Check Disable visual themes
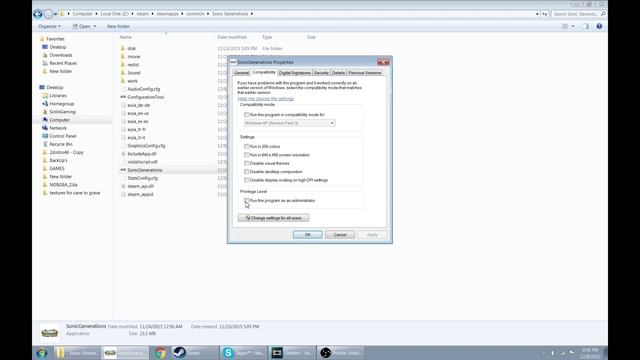640x360 pixels. [247, 163]
